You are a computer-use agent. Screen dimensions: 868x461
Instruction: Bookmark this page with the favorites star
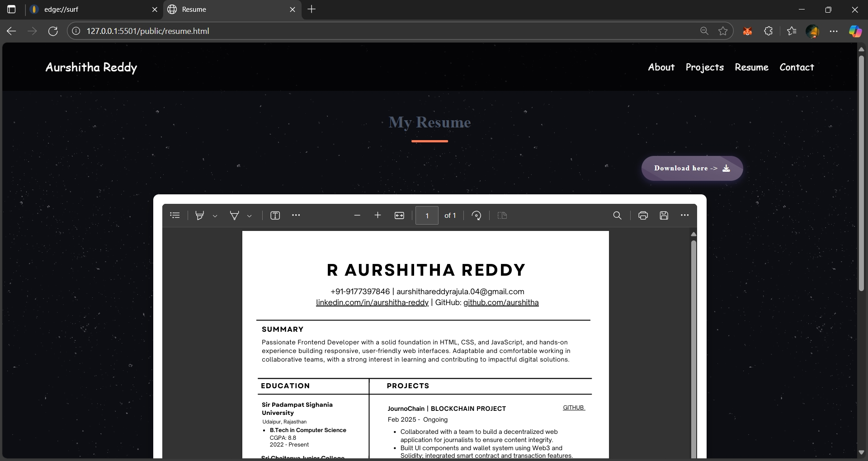pos(723,31)
